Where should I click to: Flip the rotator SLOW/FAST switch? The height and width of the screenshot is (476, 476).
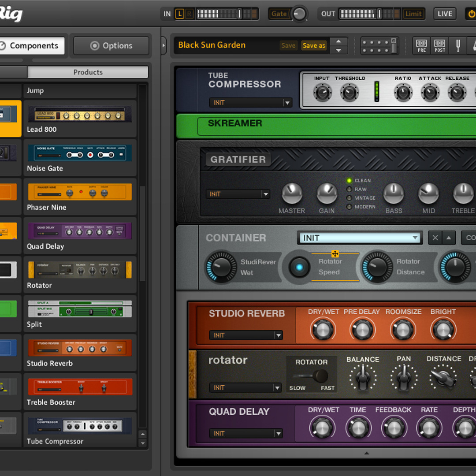click(x=311, y=376)
